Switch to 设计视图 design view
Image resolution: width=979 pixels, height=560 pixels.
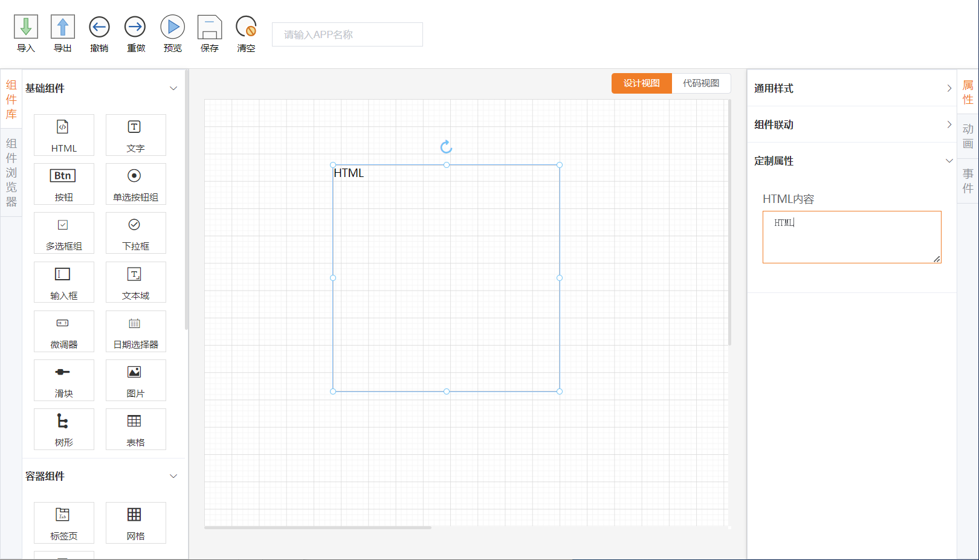coord(642,83)
